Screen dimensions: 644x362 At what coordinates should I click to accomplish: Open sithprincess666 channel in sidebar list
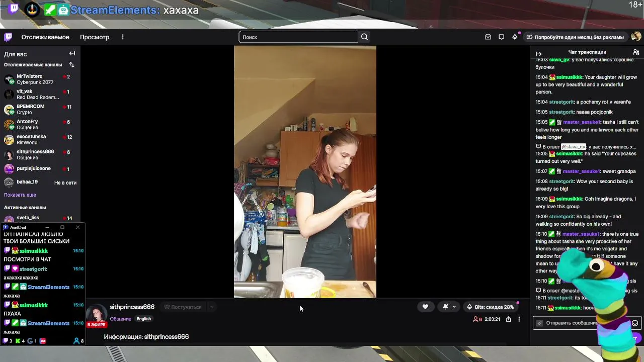40,155
